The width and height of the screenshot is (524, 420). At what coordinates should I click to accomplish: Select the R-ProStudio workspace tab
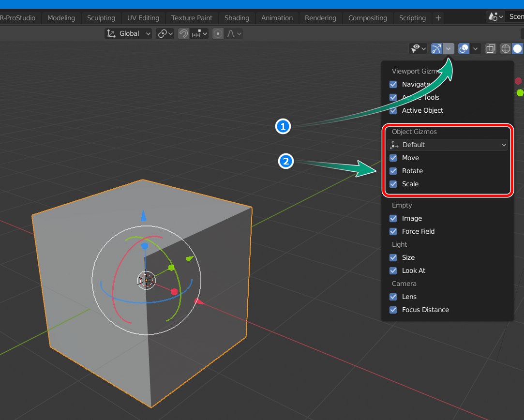click(x=18, y=18)
